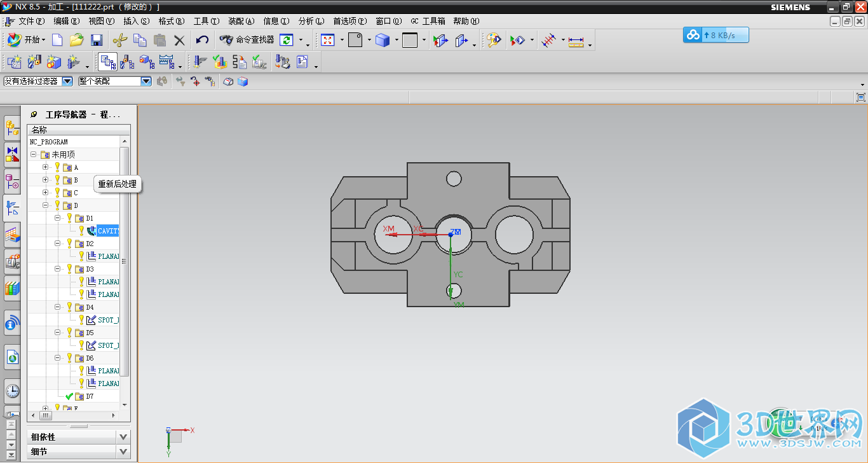Expand program group C
Viewport: 868px width, 463px height.
tap(45, 193)
